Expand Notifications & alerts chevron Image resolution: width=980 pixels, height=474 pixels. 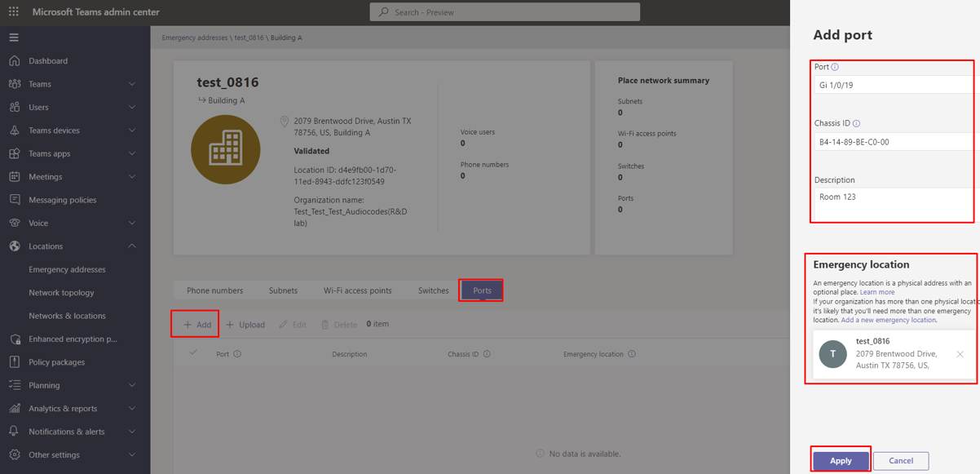[x=132, y=432]
